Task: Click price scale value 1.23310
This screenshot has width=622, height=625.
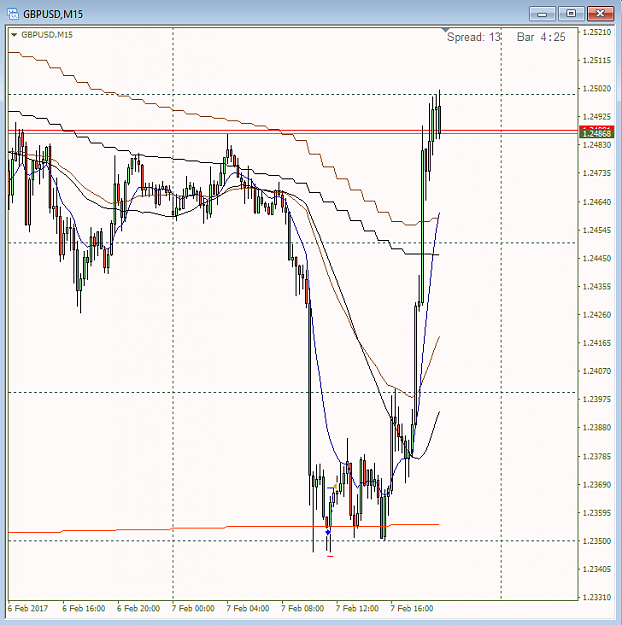Action: point(597,597)
